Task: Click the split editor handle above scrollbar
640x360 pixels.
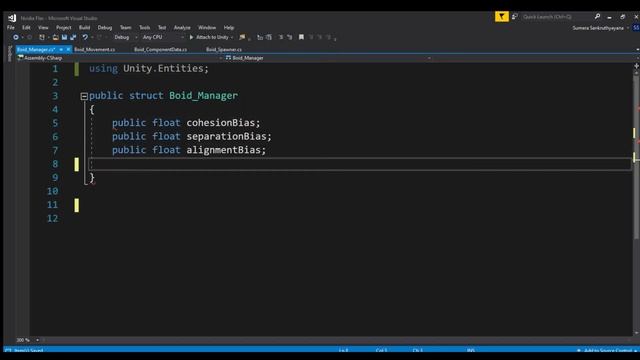Action: (x=636, y=66)
